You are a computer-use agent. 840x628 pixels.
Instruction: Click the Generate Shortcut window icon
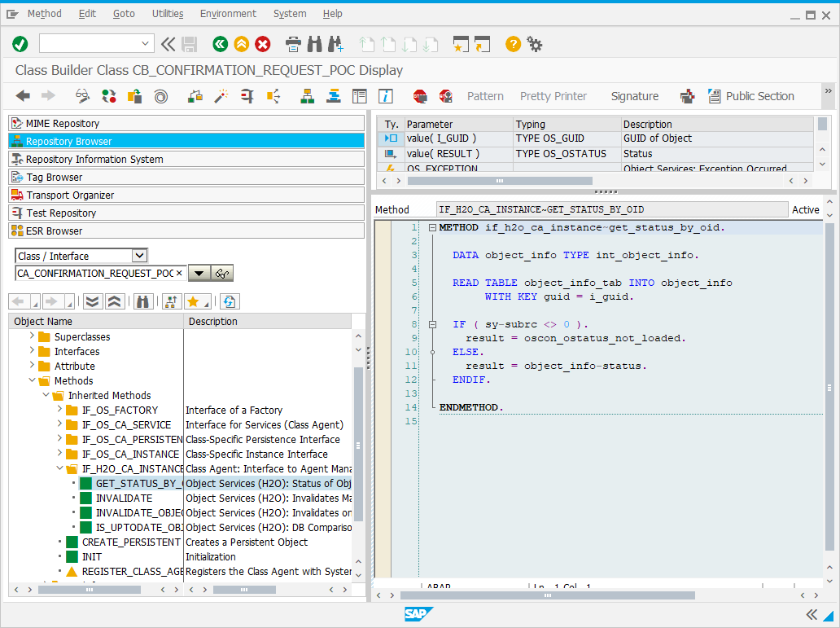point(482,44)
